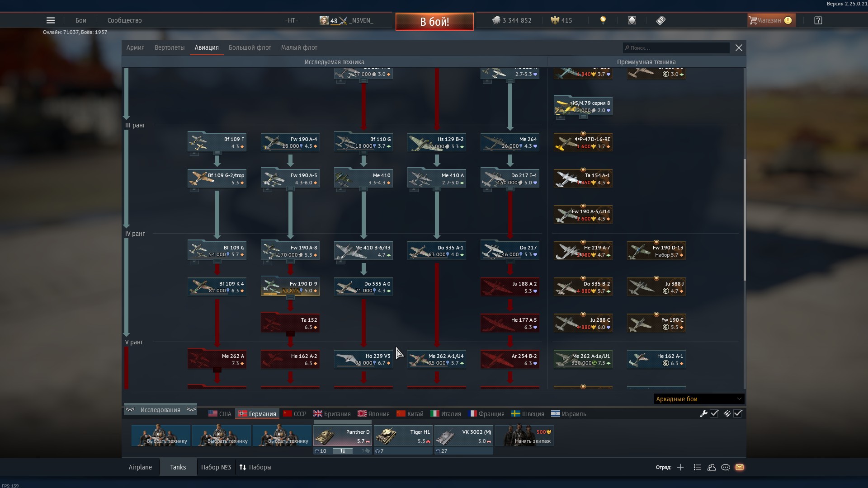Open the warbonds diamond icon
Screen dimensions: 868x488
[632, 20]
